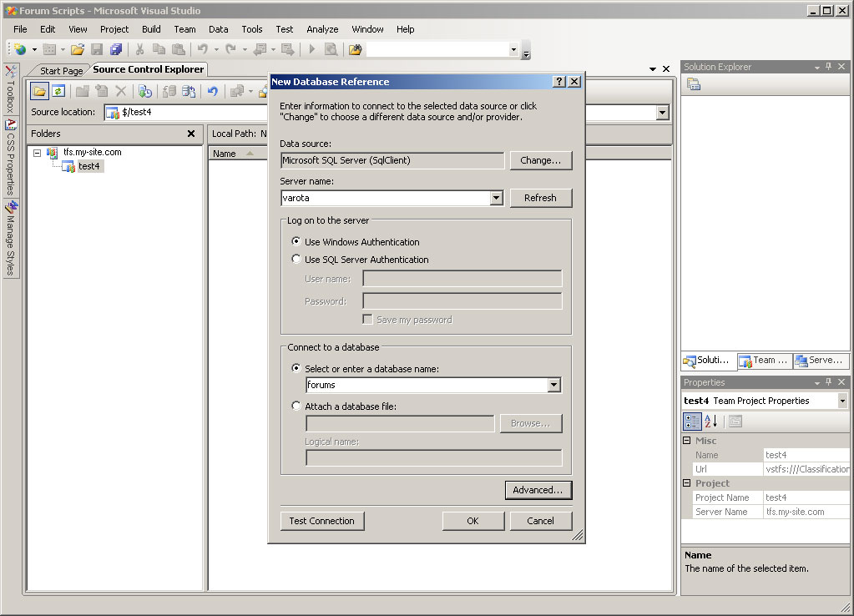Click OK in New Database Reference dialog

(472, 521)
